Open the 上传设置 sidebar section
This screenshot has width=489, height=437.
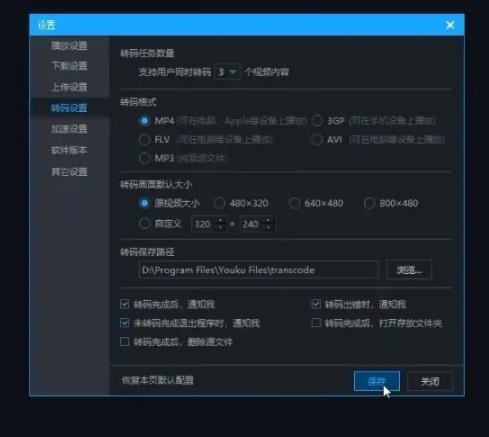69,87
